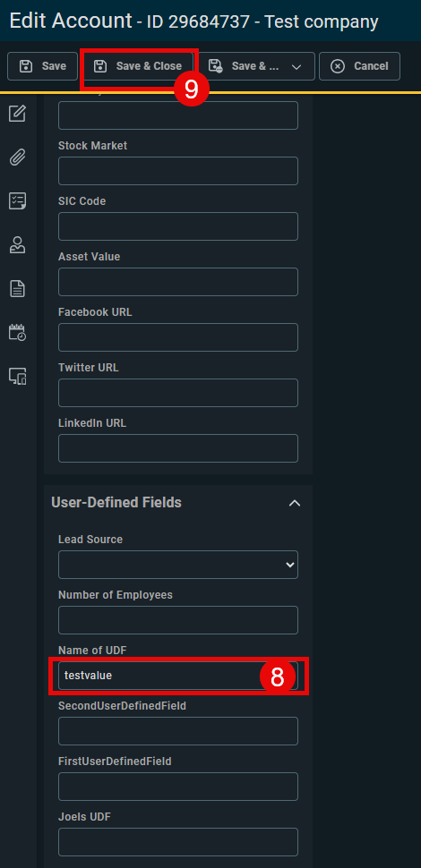Click the Stock Market input field
Image resolution: width=421 pixels, height=868 pixels.
click(x=178, y=171)
